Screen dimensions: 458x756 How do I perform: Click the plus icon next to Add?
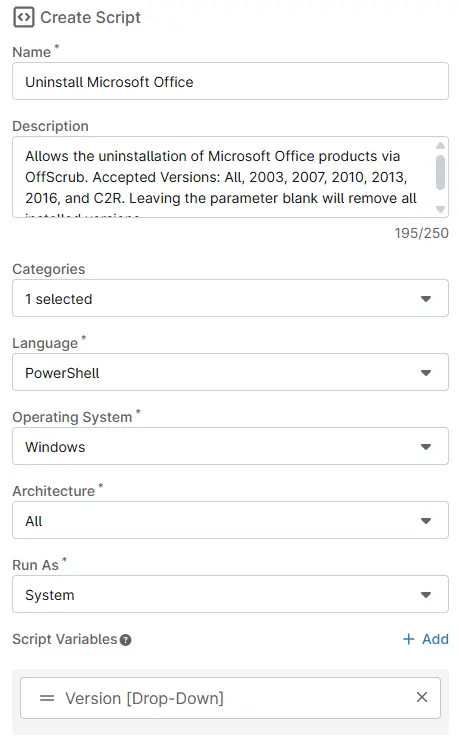point(408,639)
